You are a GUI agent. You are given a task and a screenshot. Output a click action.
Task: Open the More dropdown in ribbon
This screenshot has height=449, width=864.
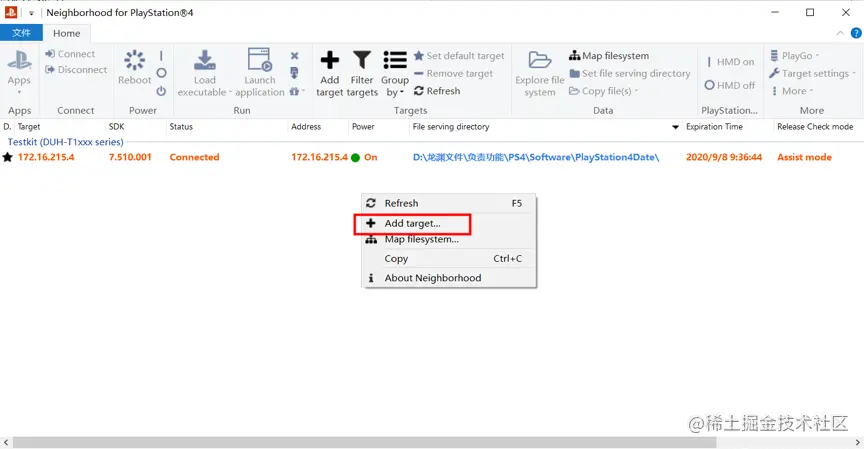point(792,91)
